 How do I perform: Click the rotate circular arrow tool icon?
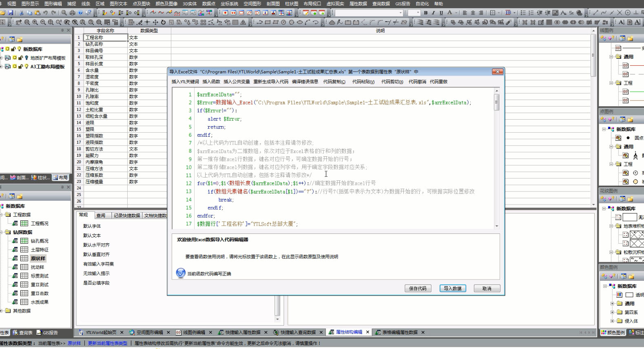click(163, 22)
